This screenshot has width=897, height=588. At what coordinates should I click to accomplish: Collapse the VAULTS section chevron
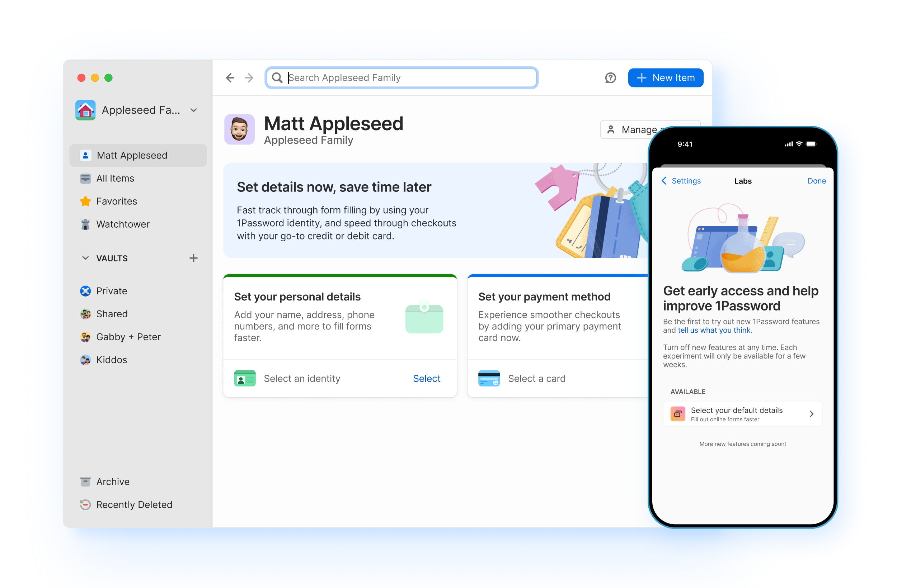(x=85, y=258)
